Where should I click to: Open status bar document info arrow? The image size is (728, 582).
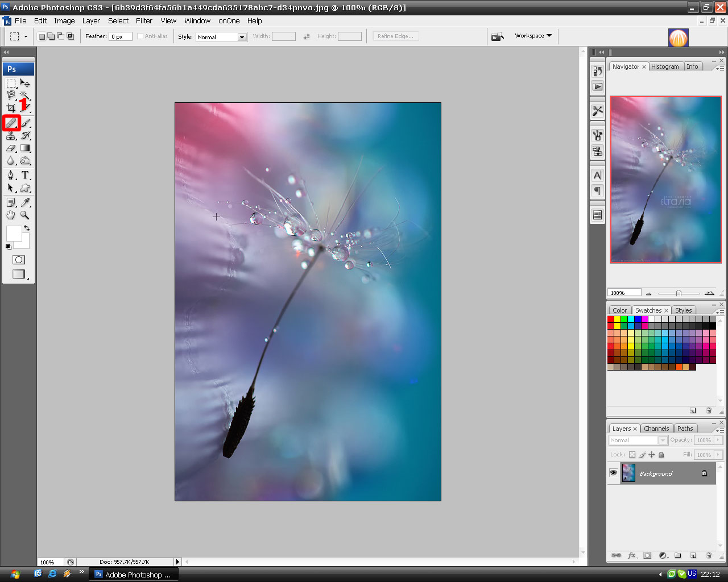coord(177,562)
